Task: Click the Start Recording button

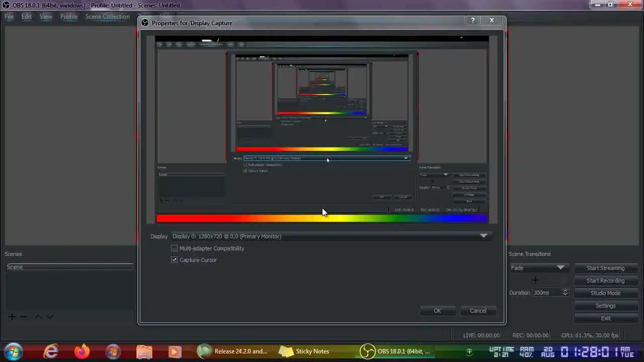Action: (605, 281)
